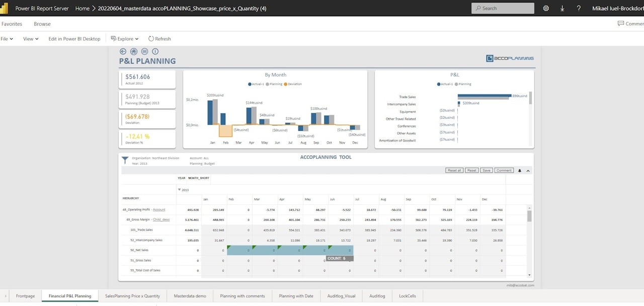
Task: Switch to SalesPlanning Price x Quantity tab
Action: pyautogui.click(x=132, y=296)
